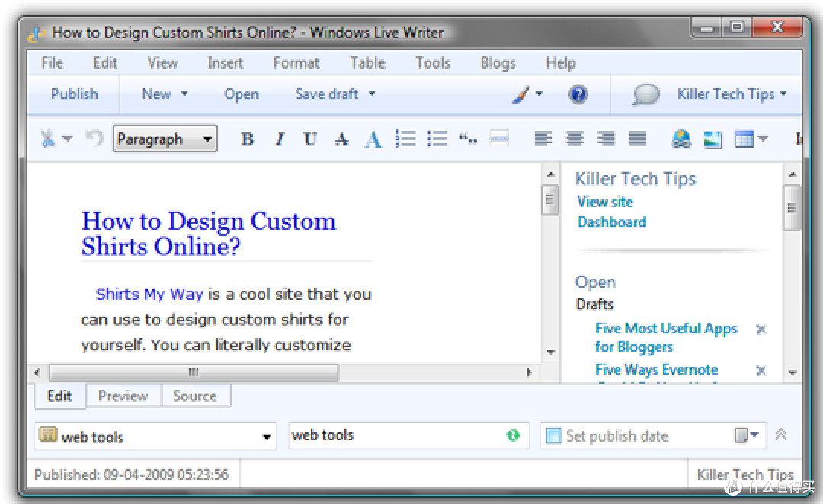Open the Five Ways Evernote draft

pos(656,370)
